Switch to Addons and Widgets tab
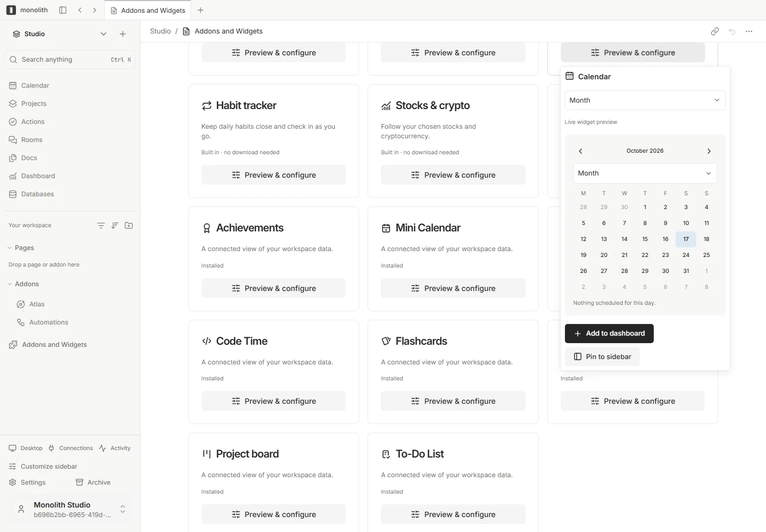766x532 pixels. pyautogui.click(x=148, y=10)
